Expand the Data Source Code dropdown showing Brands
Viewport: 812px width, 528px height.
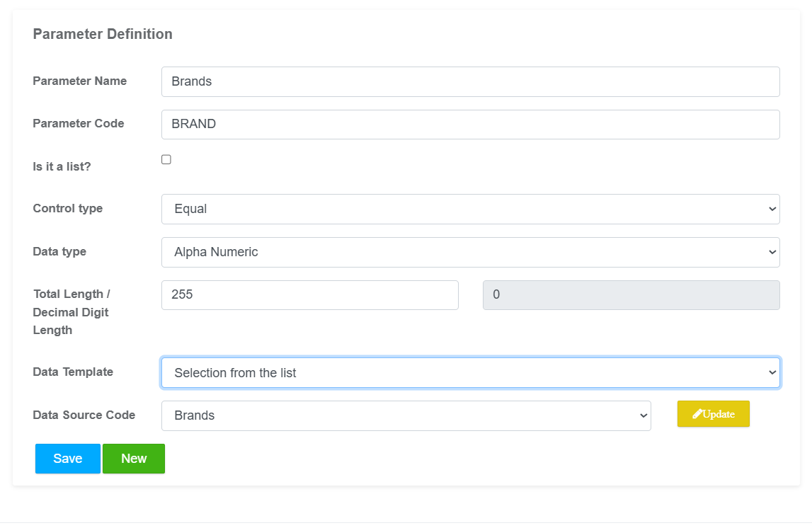pos(406,416)
